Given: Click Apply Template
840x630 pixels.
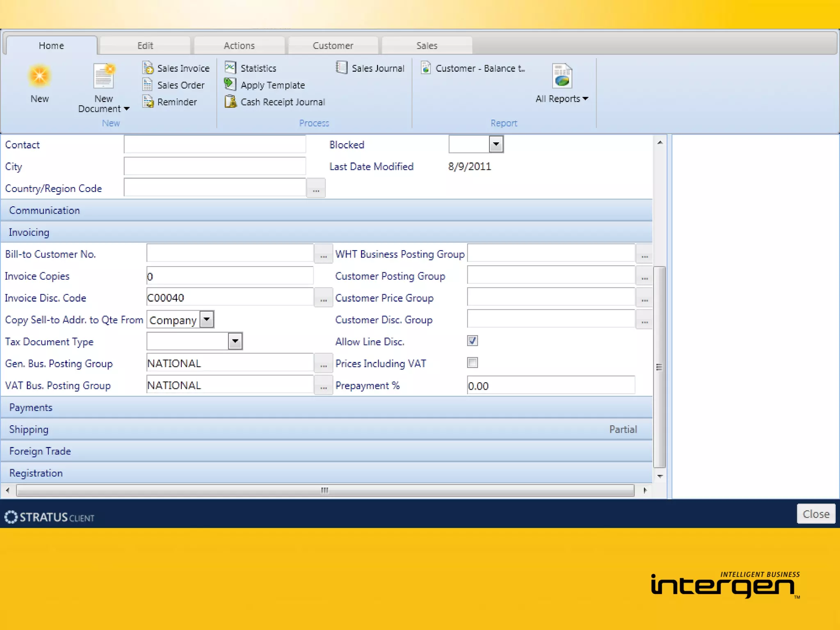Looking at the screenshot, I should coord(265,85).
